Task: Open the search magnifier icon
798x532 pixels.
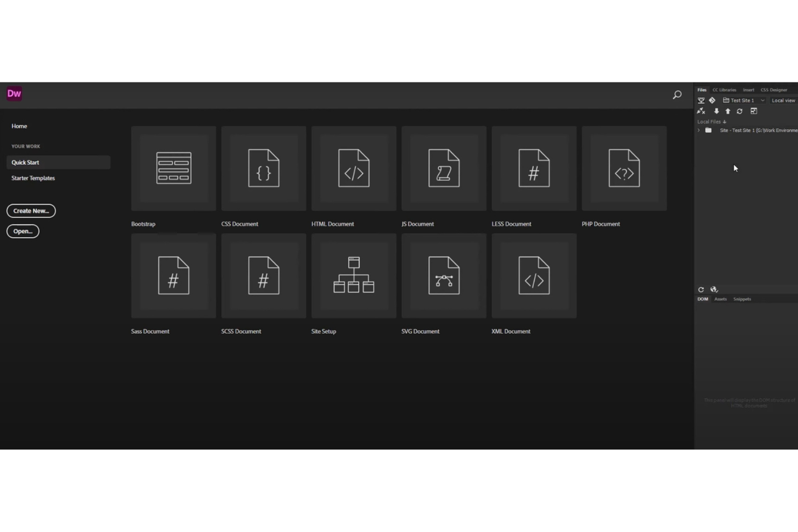Action: click(677, 95)
